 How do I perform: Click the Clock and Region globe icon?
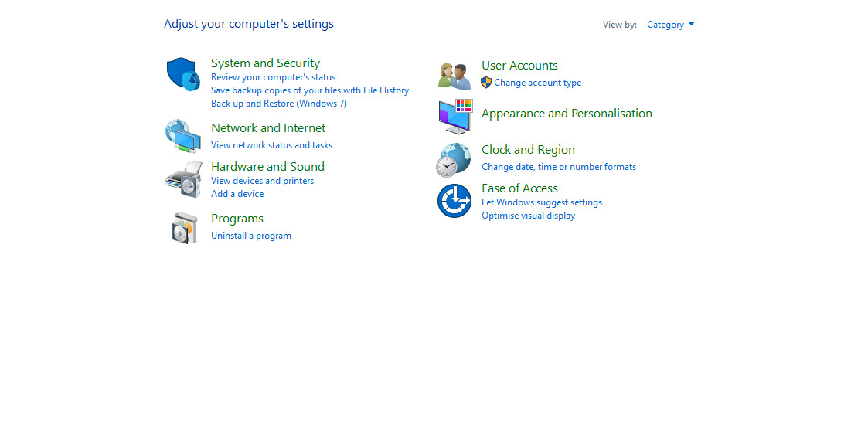[x=454, y=160]
